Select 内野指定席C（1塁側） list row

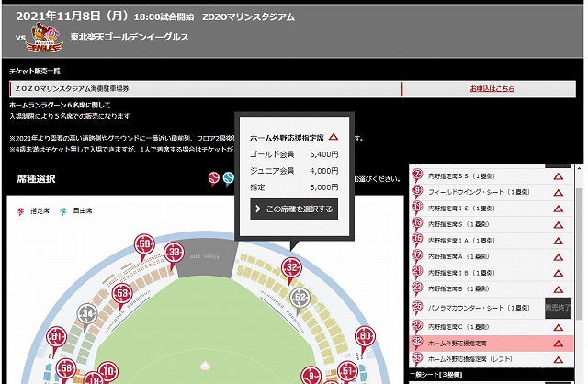click(x=492, y=327)
